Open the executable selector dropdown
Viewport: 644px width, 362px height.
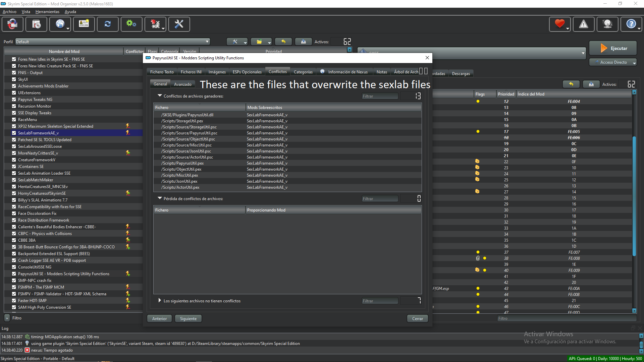click(472, 53)
